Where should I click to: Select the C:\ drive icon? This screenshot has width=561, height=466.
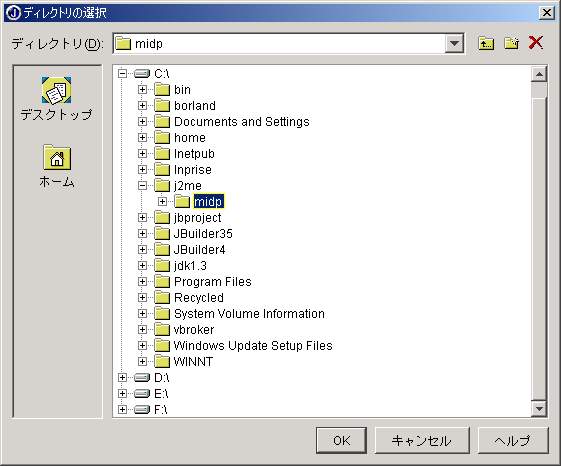coord(142,74)
